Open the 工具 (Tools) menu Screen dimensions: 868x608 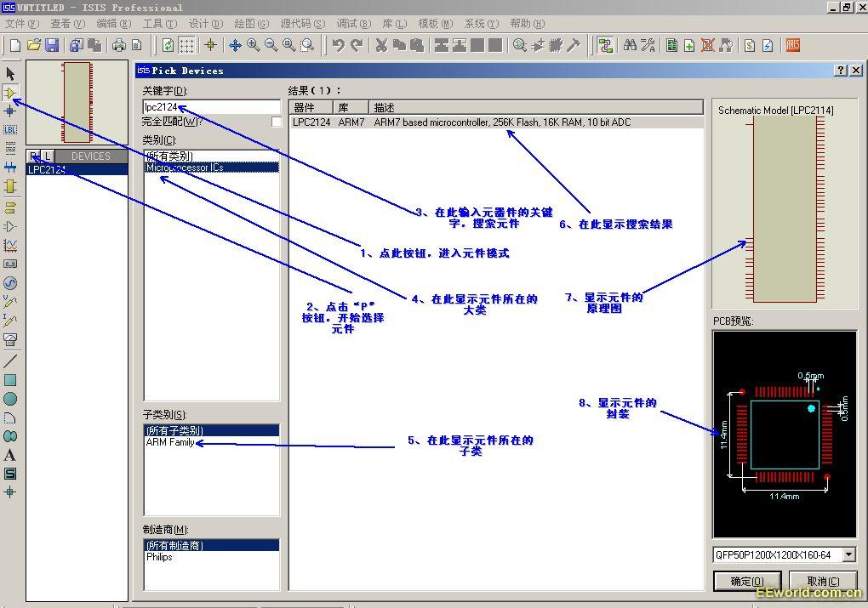click(159, 24)
